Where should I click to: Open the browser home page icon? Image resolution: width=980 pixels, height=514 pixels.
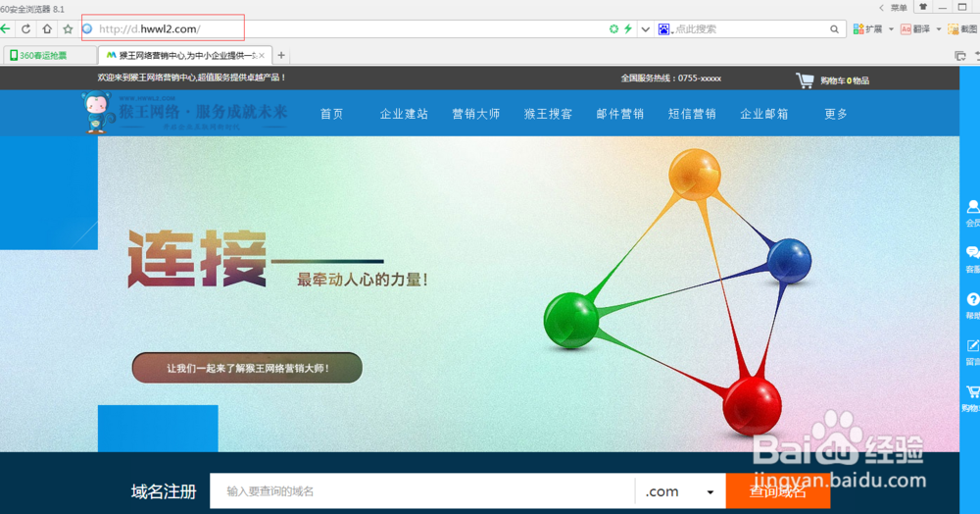click(x=47, y=28)
